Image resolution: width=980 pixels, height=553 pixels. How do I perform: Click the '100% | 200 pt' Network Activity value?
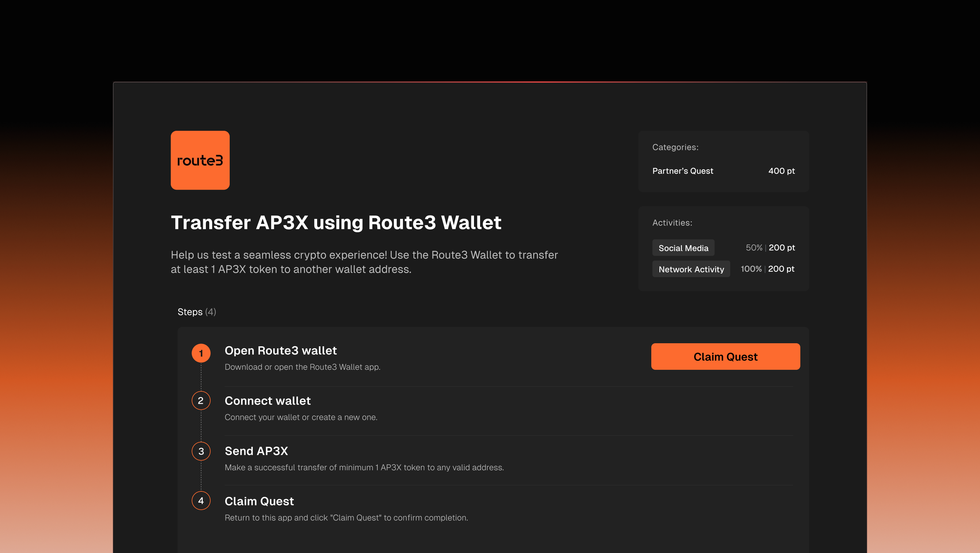point(768,269)
